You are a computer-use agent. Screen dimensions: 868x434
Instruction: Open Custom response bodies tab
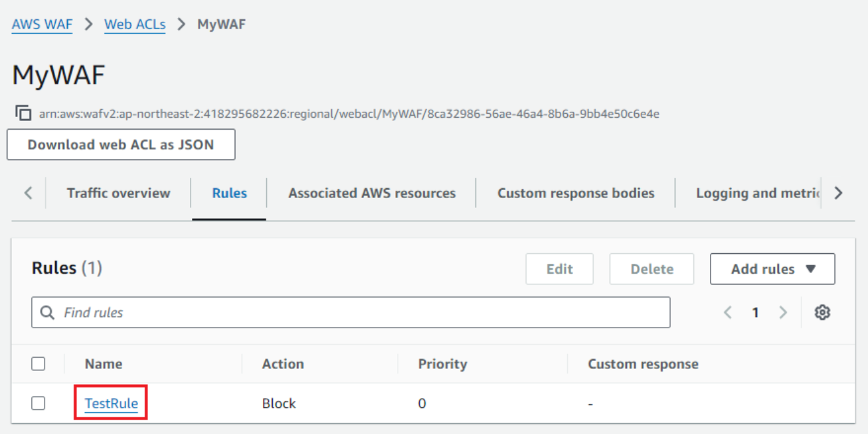[x=576, y=193]
